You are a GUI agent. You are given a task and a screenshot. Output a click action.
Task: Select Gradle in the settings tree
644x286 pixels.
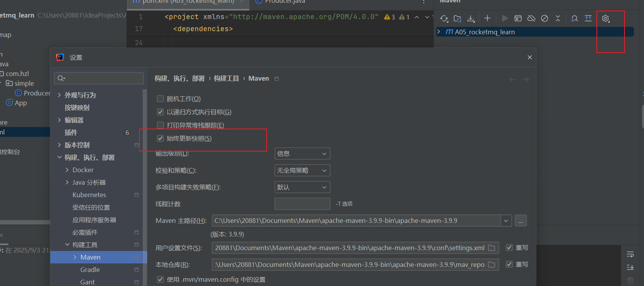[90, 270]
